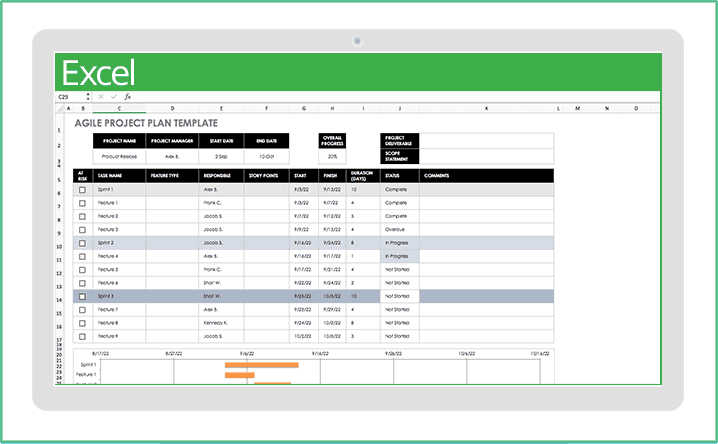The image size is (718, 444).
Task: Select the row 10 header
Action: pos(60,243)
